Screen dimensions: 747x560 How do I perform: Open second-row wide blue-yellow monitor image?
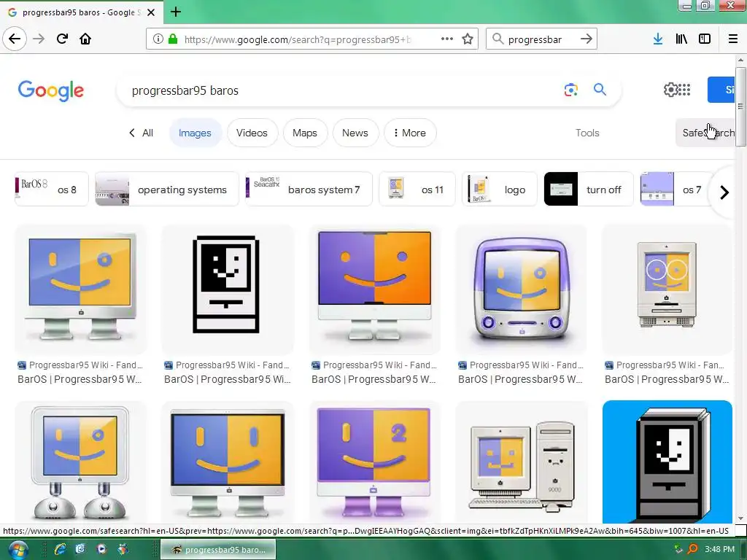(228, 462)
